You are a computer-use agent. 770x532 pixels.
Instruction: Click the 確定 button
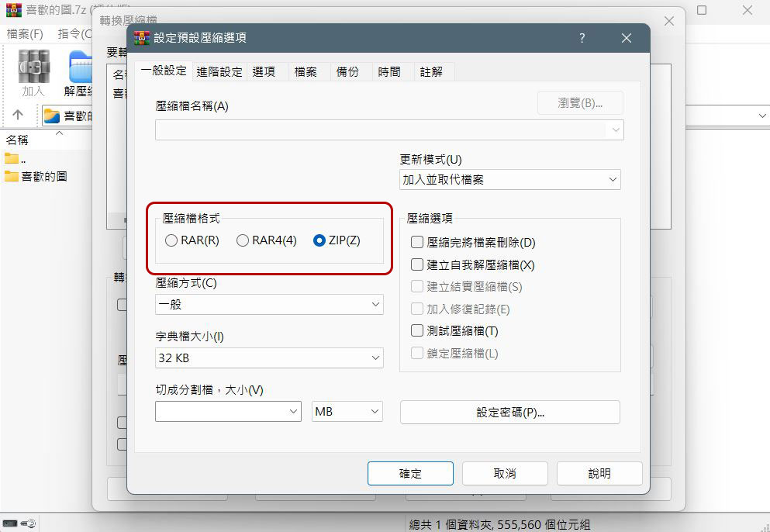click(410, 474)
